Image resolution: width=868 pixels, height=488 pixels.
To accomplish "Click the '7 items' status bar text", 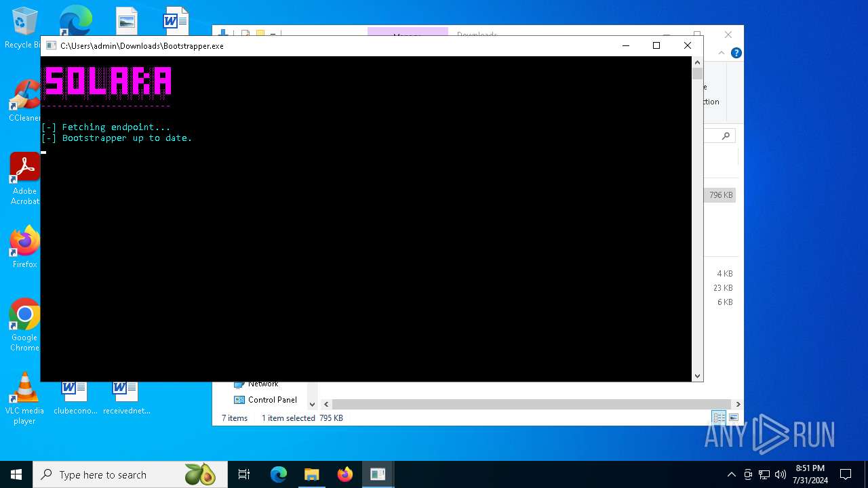I will pos(235,418).
